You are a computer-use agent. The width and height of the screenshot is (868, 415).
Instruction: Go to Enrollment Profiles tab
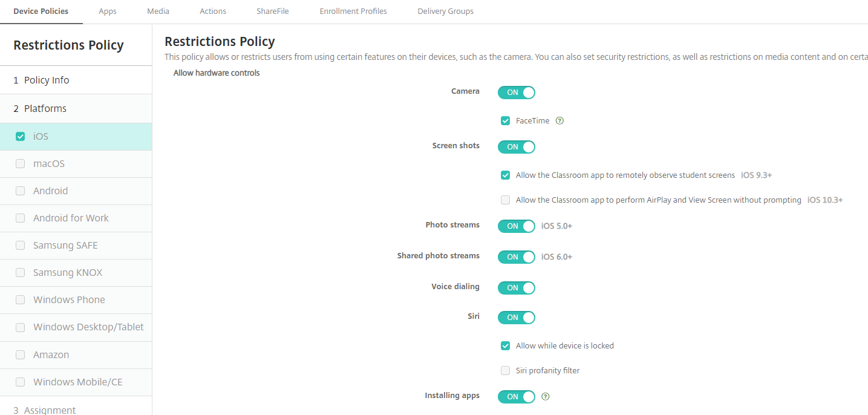click(x=353, y=11)
